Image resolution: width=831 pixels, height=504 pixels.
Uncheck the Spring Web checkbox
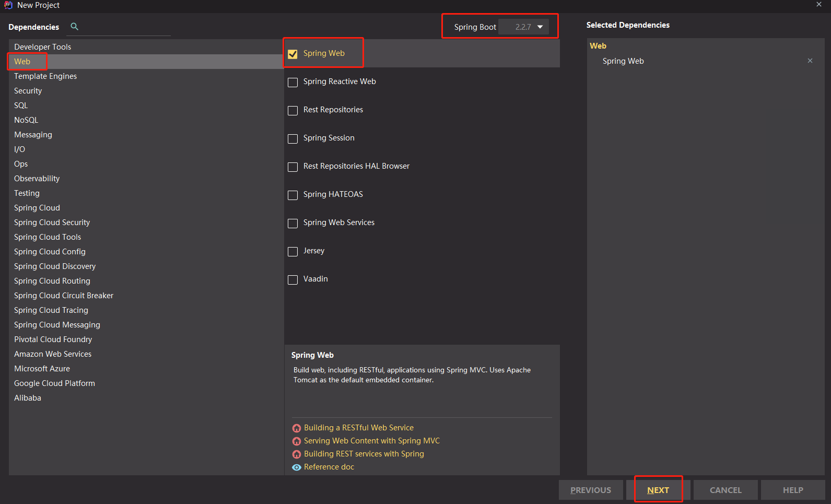coord(293,54)
